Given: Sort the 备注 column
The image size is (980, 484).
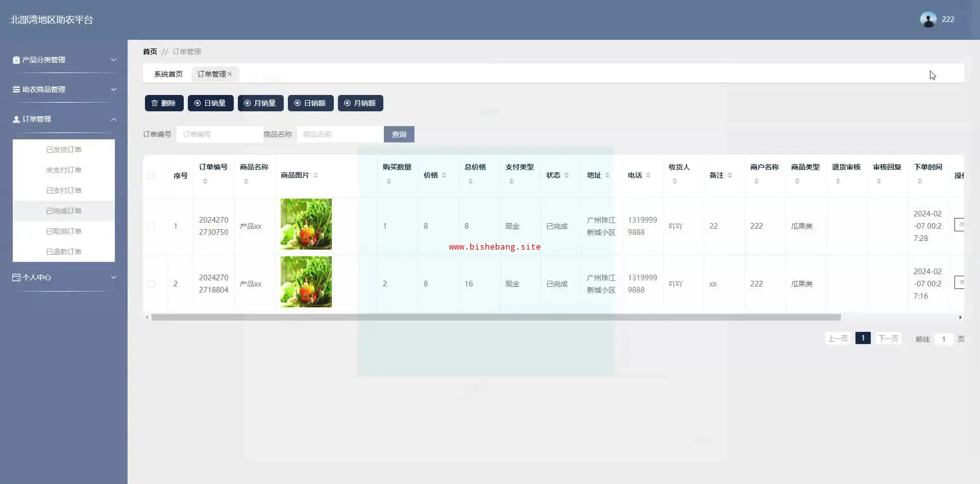Looking at the screenshot, I should [730, 175].
